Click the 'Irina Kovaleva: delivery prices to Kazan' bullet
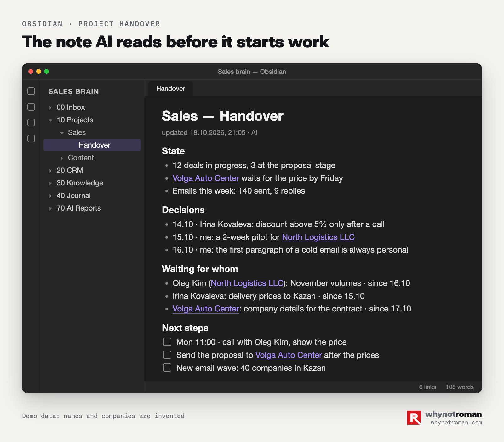Image resolution: width=504 pixels, height=442 pixels. (269, 296)
